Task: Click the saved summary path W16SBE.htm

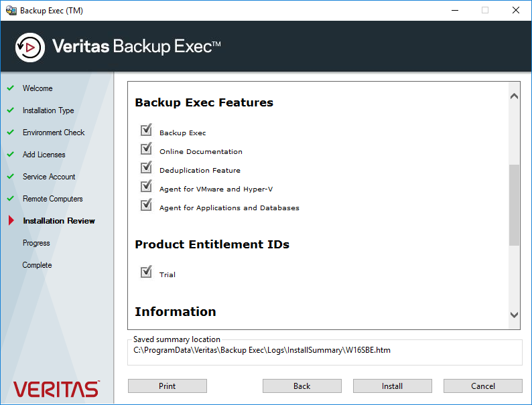Action: (x=262, y=350)
